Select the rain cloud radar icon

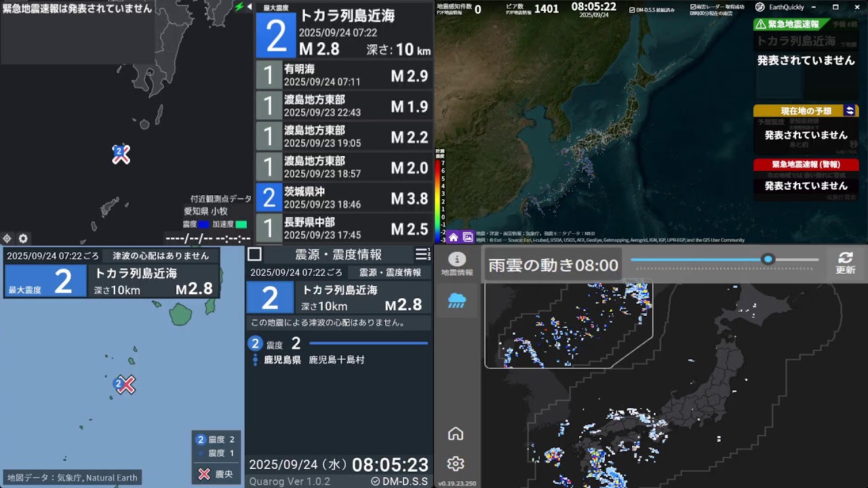457,301
